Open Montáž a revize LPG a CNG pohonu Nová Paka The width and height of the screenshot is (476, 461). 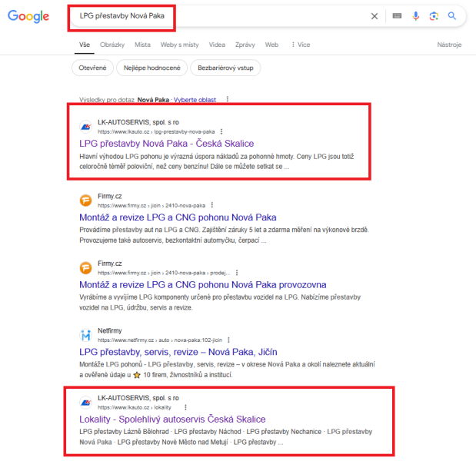pos(178,217)
